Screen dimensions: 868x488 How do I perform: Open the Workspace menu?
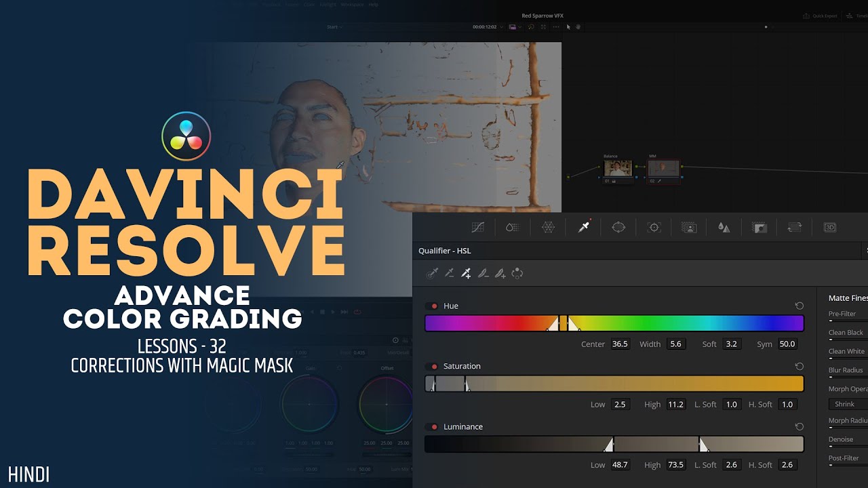pos(352,4)
